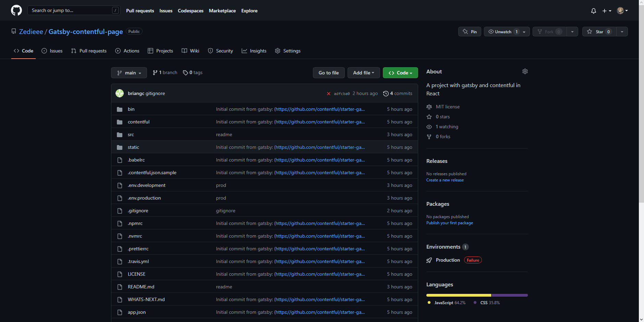Image resolution: width=644 pixels, height=322 pixels.
Task: Click the branch count icon
Action: 155,73
